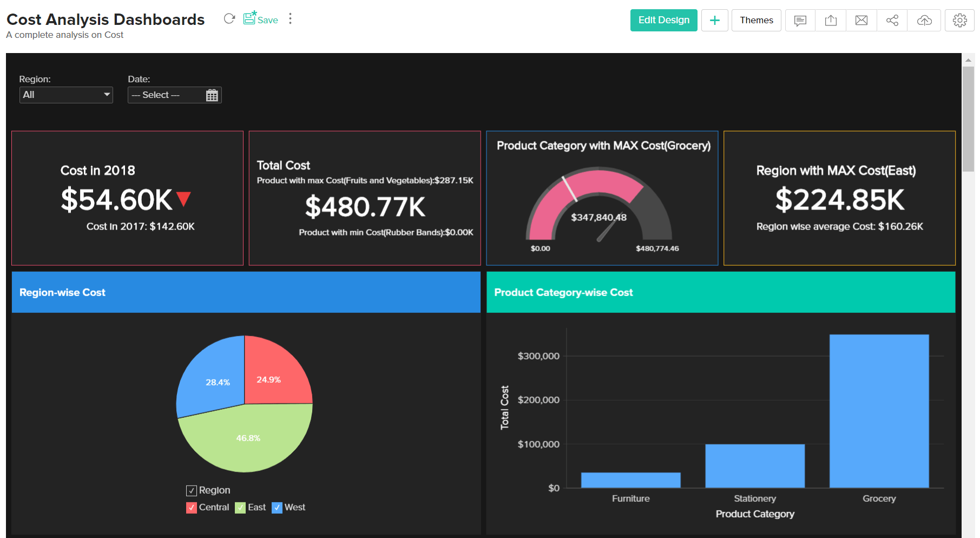
Task: Refresh the dashboard data
Action: [x=229, y=18]
